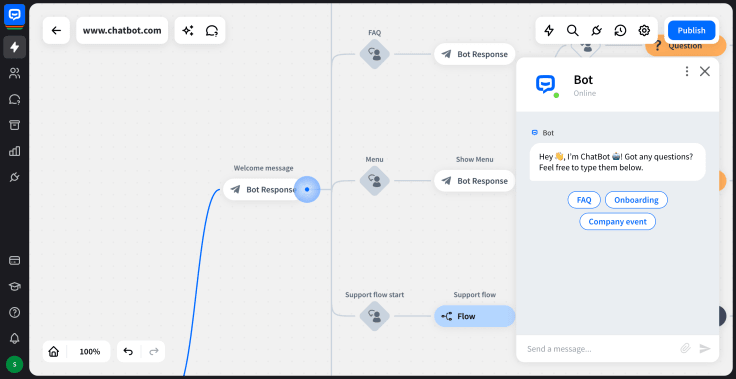The width and height of the screenshot is (736, 379).
Task: Click the FAQ quick reply button
Action: [584, 200]
